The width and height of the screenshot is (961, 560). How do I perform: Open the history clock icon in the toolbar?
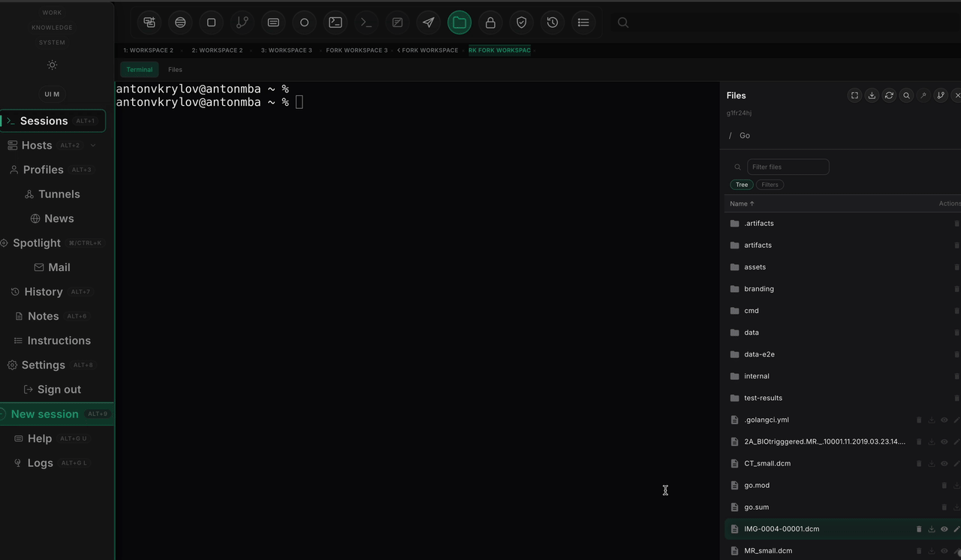pyautogui.click(x=552, y=23)
